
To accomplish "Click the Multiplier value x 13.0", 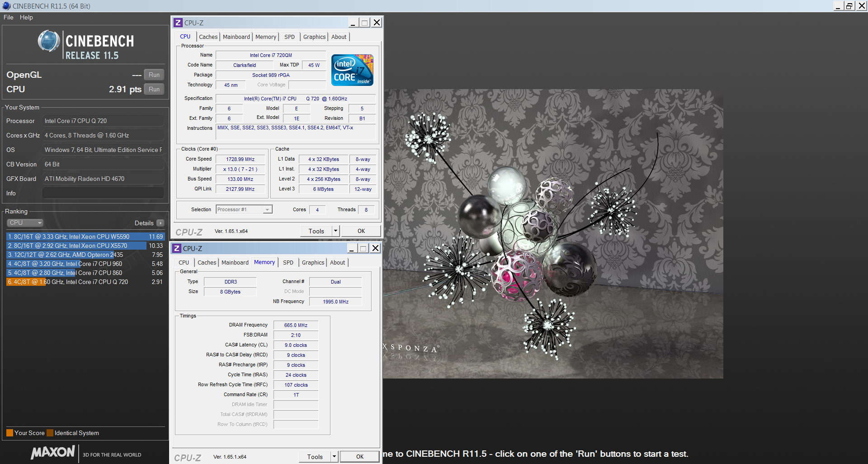I will pyautogui.click(x=241, y=169).
